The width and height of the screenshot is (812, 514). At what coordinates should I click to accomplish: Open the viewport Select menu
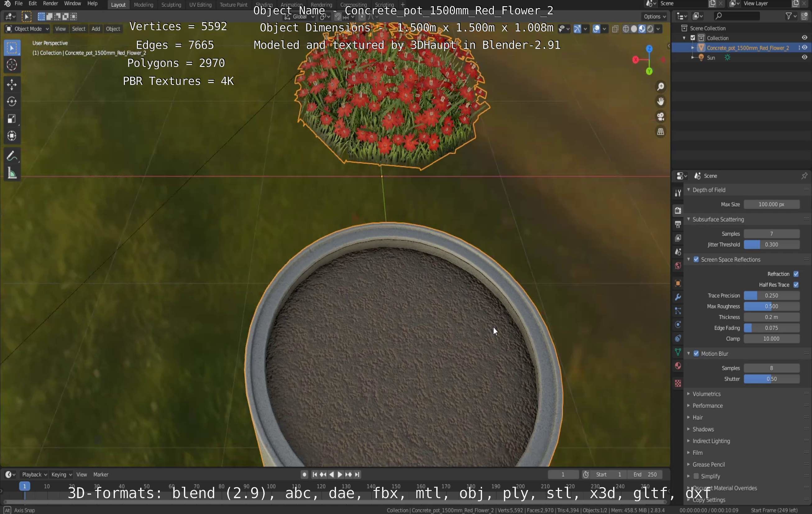[x=79, y=29]
